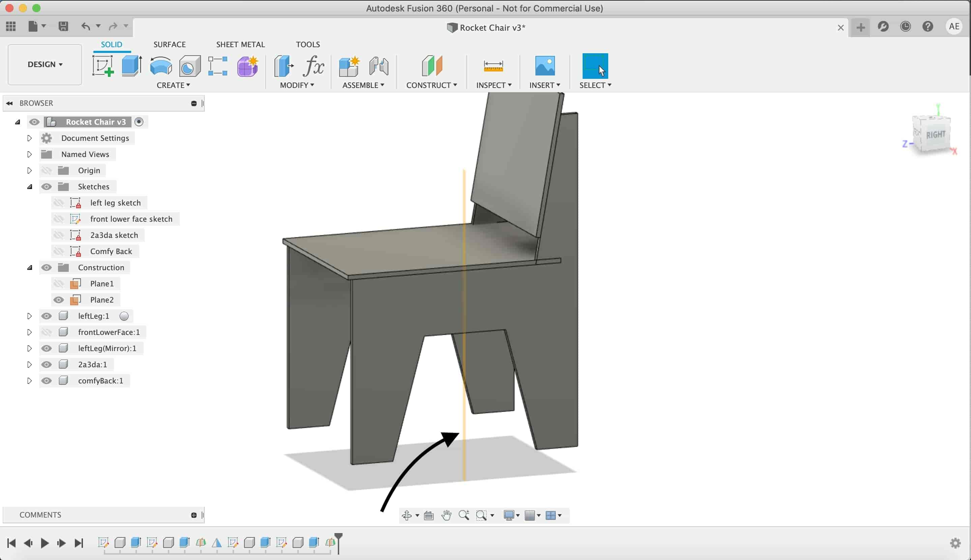Expand leftLeg(Mirror):1 node

(x=29, y=348)
